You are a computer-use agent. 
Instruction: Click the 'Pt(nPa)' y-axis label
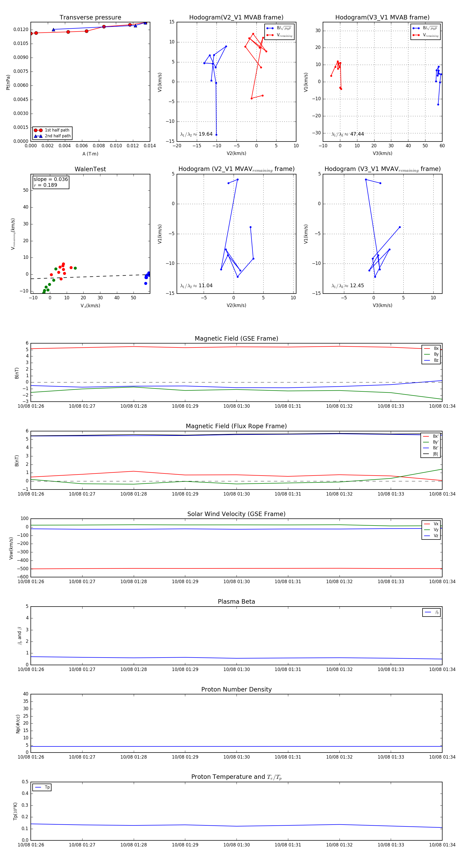click(8, 82)
